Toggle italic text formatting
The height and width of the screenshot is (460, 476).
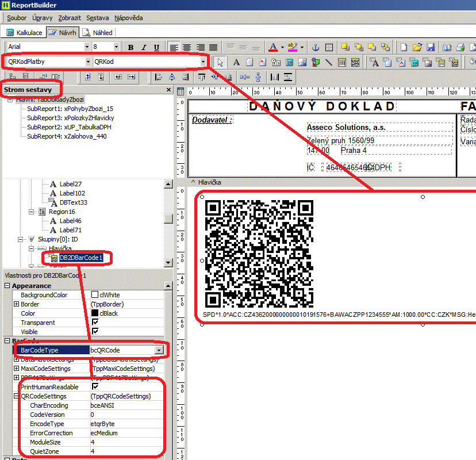[x=144, y=47]
